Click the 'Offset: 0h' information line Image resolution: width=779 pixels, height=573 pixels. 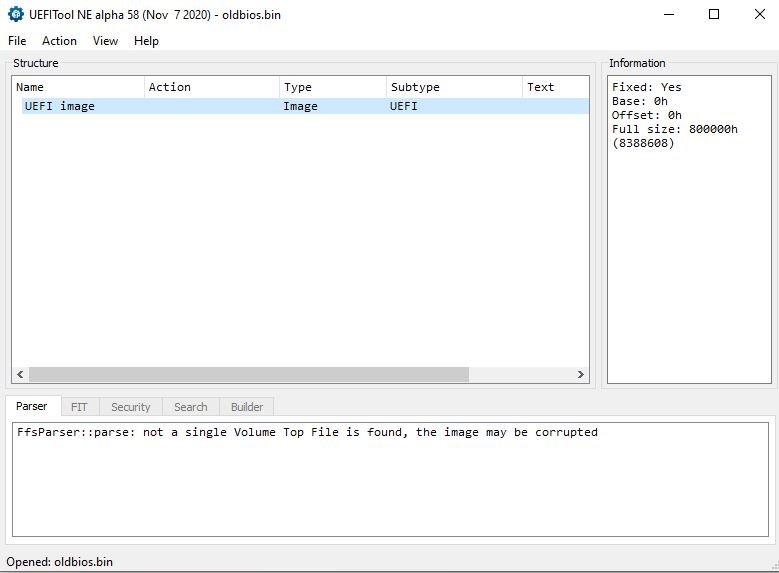[x=646, y=115]
